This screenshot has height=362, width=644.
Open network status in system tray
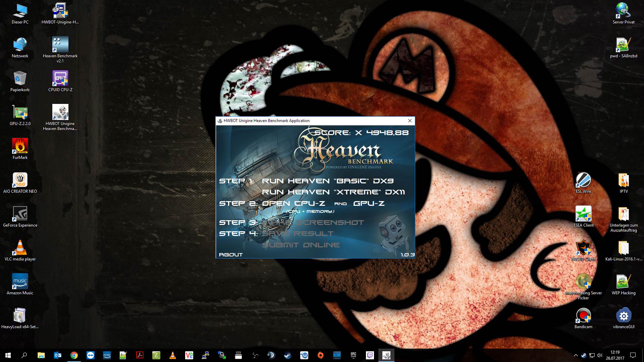(x=592, y=355)
